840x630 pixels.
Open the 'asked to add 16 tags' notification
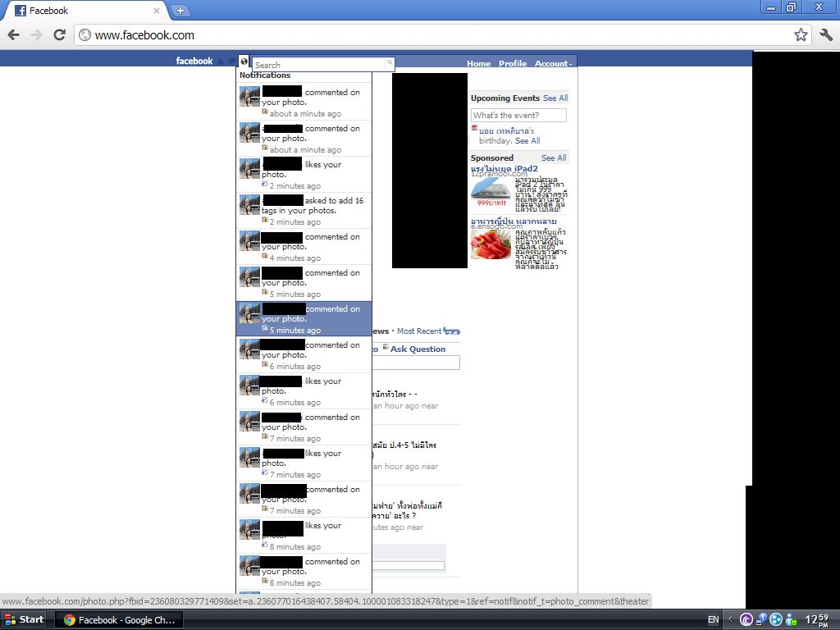304,211
